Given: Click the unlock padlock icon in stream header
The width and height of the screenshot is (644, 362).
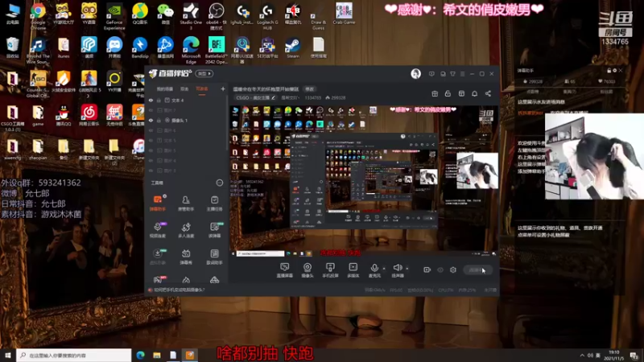Looking at the screenshot, I should click(x=448, y=93).
